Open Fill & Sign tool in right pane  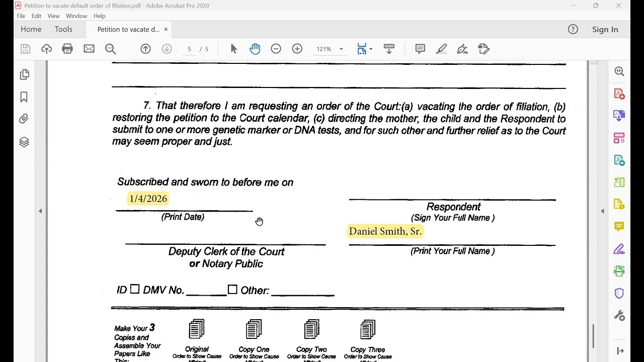click(x=619, y=249)
